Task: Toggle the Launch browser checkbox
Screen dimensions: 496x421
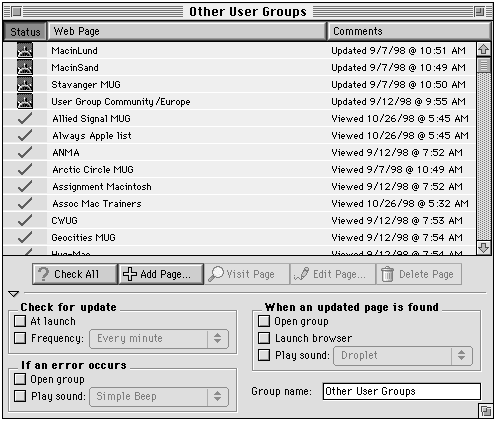Action: [x=264, y=338]
